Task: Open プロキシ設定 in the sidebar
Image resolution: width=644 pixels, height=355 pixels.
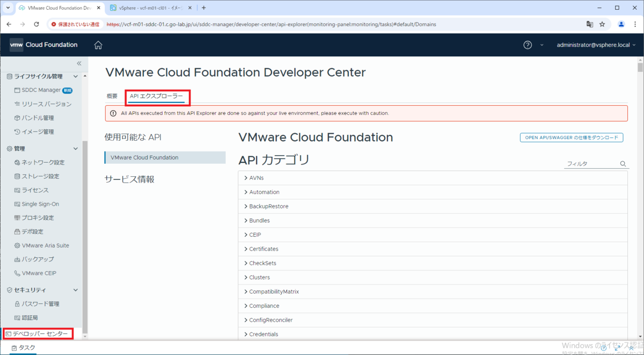Action: point(34,218)
